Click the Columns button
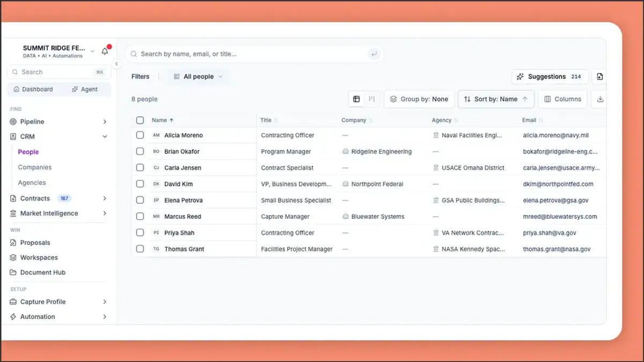644x362 pixels. [563, 99]
